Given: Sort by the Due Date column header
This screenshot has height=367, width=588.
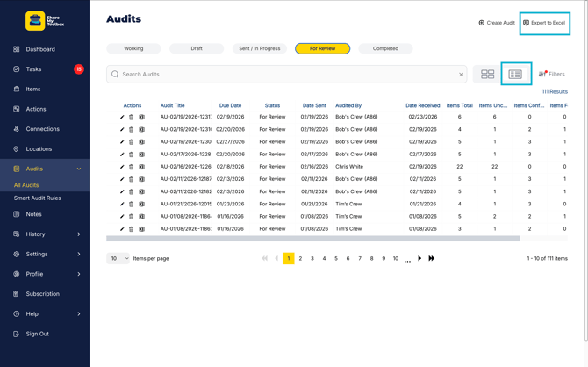Looking at the screenshot, I should [x=230, y=105].
